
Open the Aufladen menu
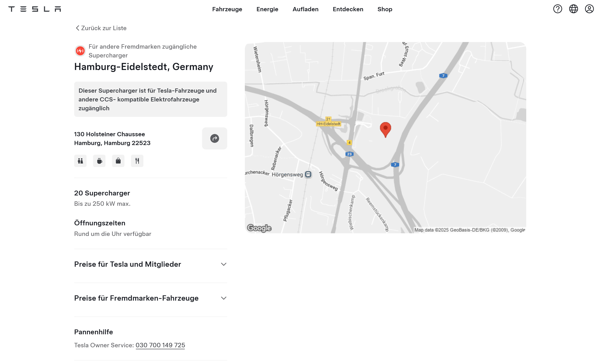click(x=305, y=9)
